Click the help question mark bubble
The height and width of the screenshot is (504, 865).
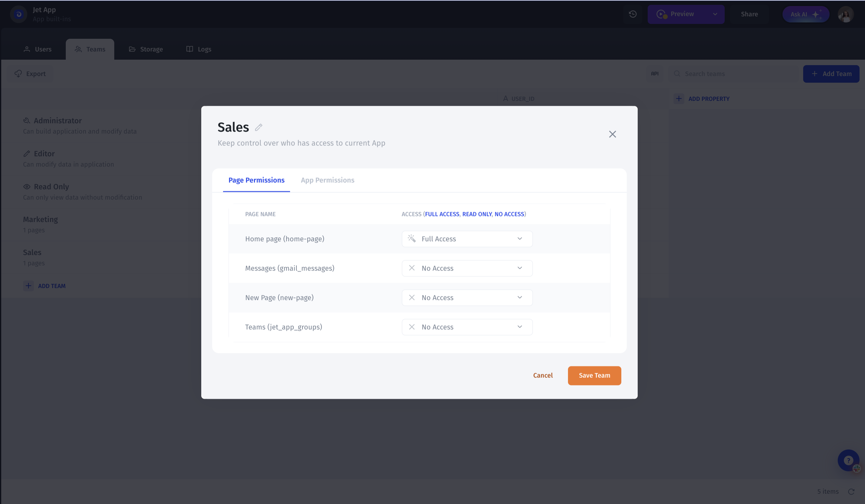point(848,460)
